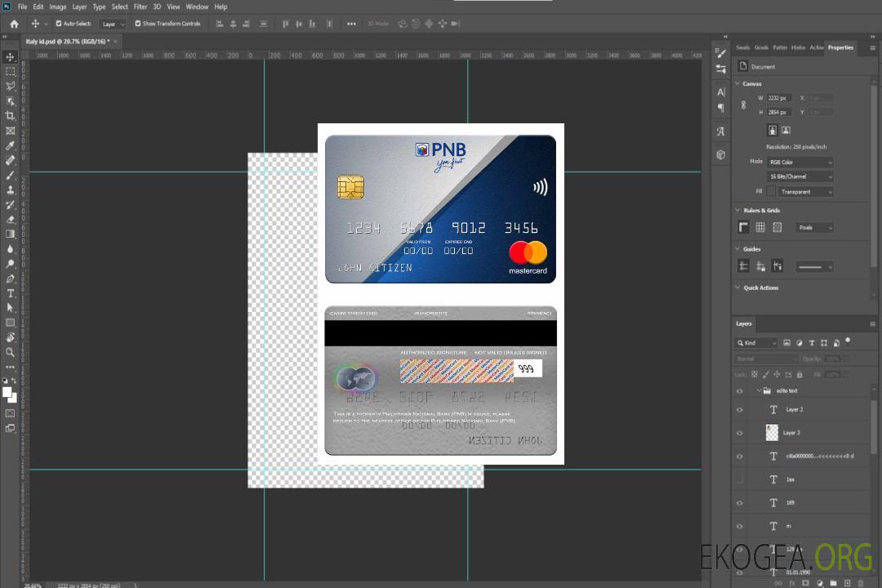Screen dimensions: 882x588
Task: Select the Polygonal Lasso tool
Action: coord(10,86)
